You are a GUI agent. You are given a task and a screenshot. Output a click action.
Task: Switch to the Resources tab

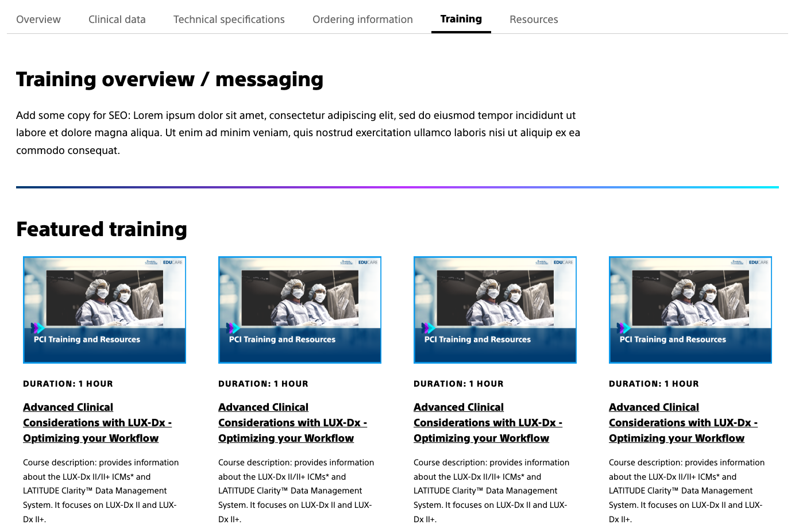tap(534, 19)
